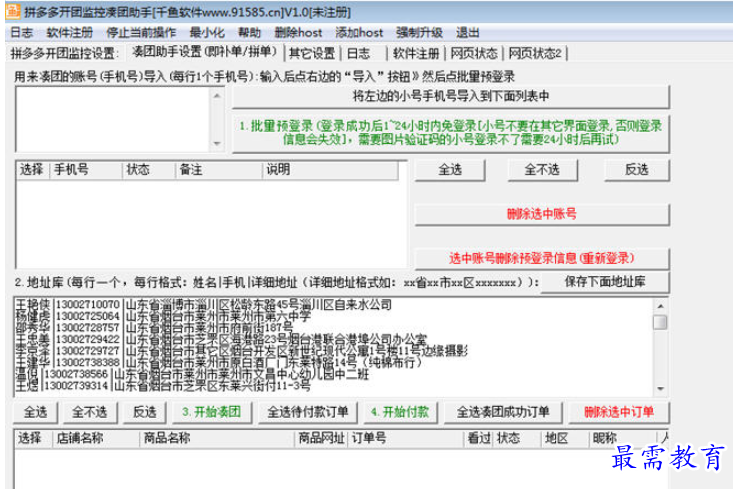This screenshot has width=733, height=489.
Task: Click 店铺名称 column header
Action: [96, 439]
